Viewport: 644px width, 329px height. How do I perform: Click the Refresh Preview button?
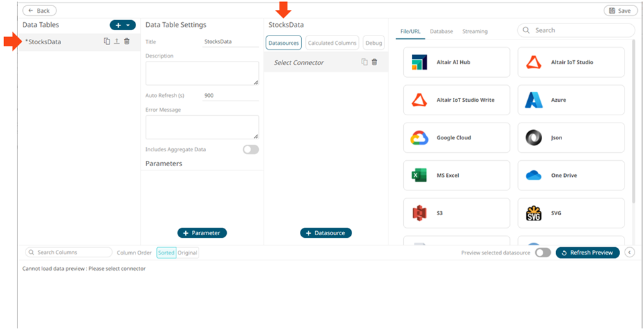(x=588, y=253)
